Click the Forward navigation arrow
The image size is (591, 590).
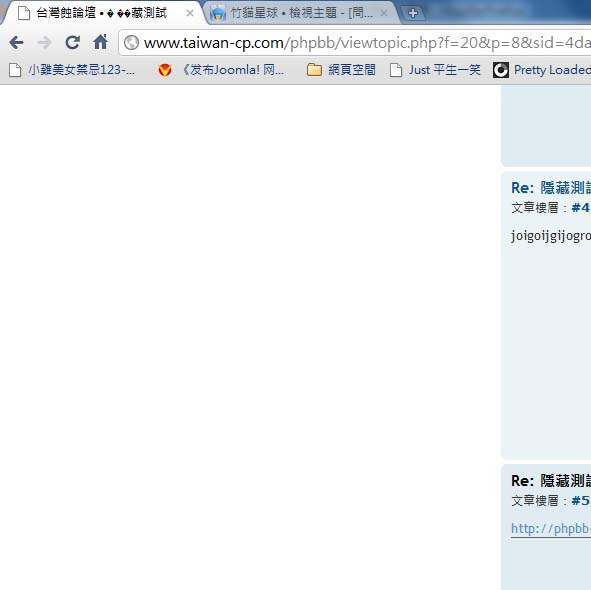pyautogui.click(x=44, y=43)
